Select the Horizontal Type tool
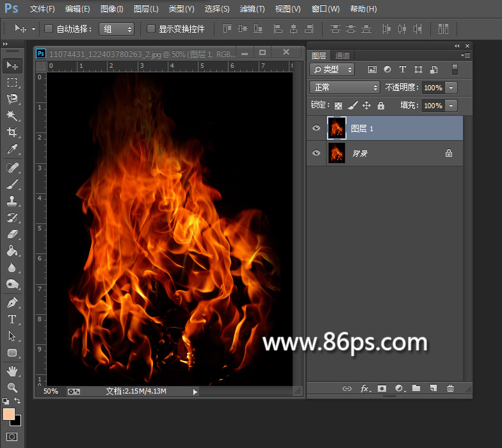The width and height of the screenshot is (502, 448). pos(12,319)
